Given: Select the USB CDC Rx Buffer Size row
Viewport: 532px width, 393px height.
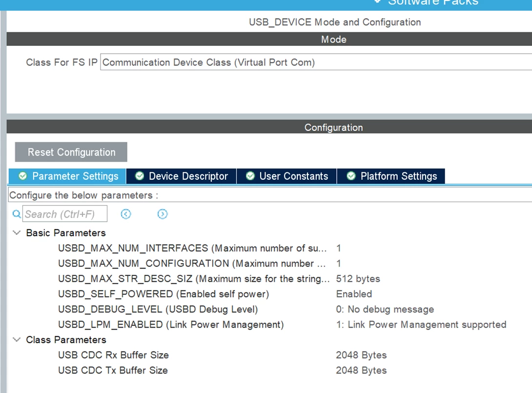Looking at the screenshot, I should pyautogui.click(x=270, y=355).
